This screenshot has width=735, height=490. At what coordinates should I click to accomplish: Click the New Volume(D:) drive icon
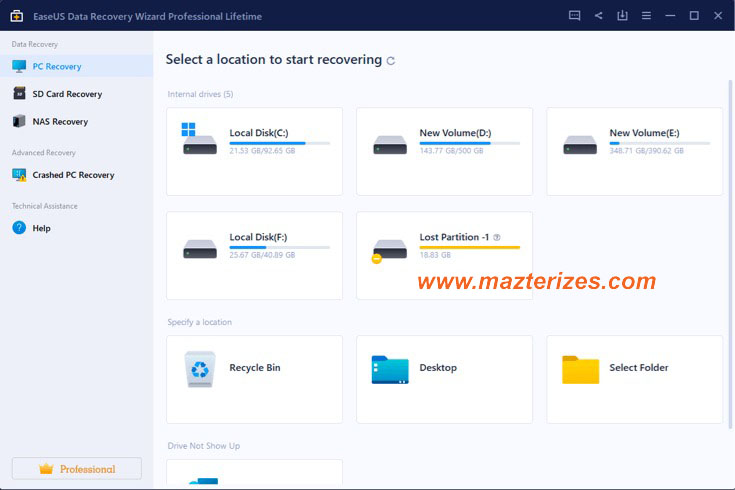coord(390,144)
